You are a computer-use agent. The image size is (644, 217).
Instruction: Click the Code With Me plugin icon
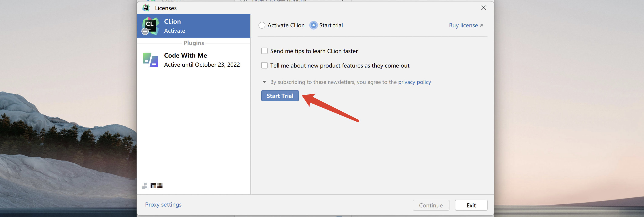pos(151,60)
